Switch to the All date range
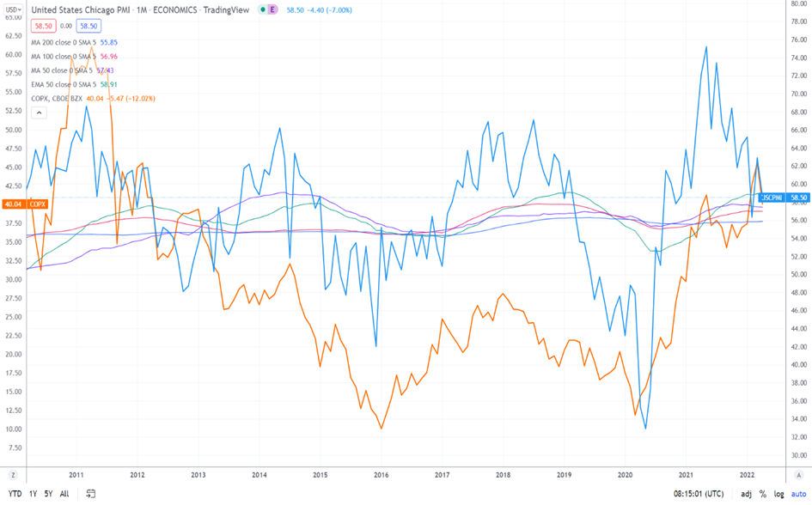Image resolution: width=812 pixels, height=505 pixels. coord(64,494)
